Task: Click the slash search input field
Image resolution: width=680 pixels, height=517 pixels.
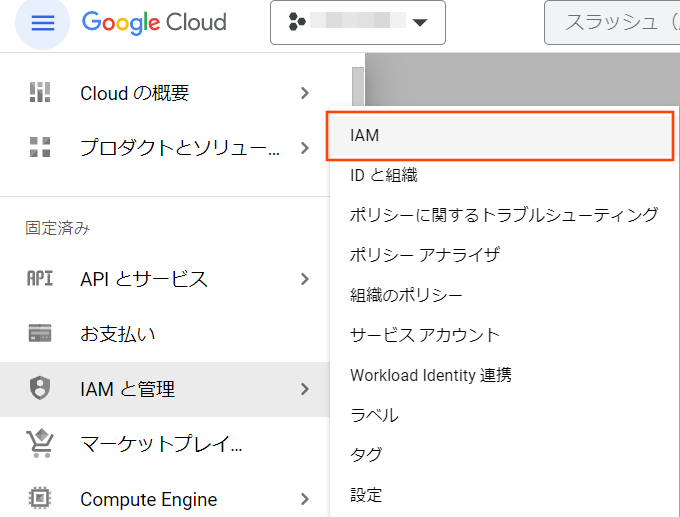Action: pos(612,23)
